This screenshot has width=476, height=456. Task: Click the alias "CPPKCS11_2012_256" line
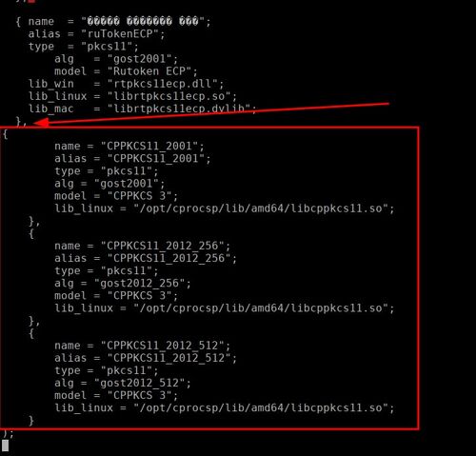tap(146, 258)
